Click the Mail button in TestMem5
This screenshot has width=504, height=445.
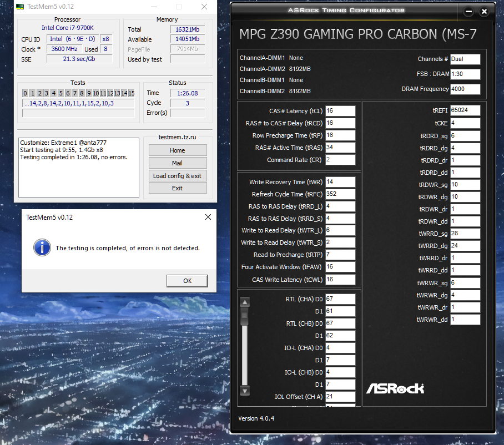pyautogui.click(x=178, y=163)
